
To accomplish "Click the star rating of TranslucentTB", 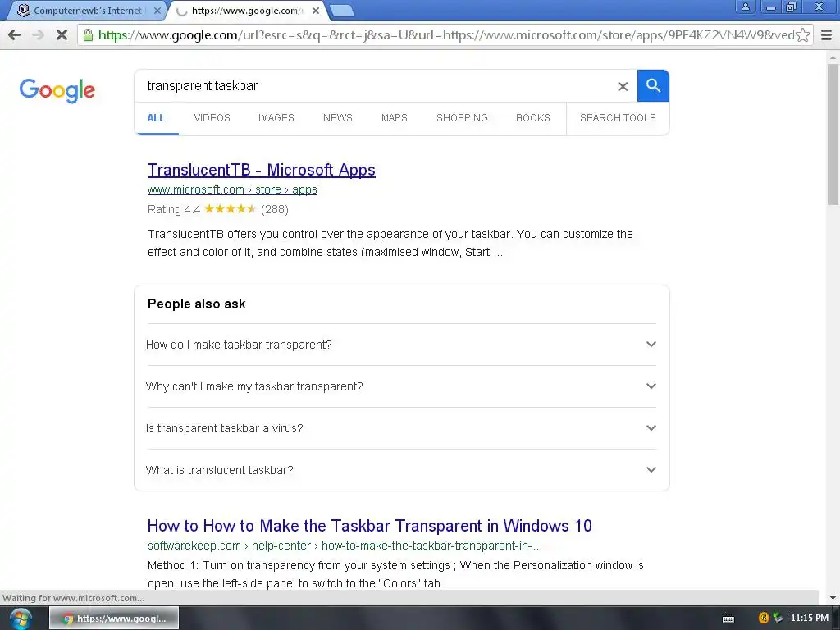I will coord(231,209).
